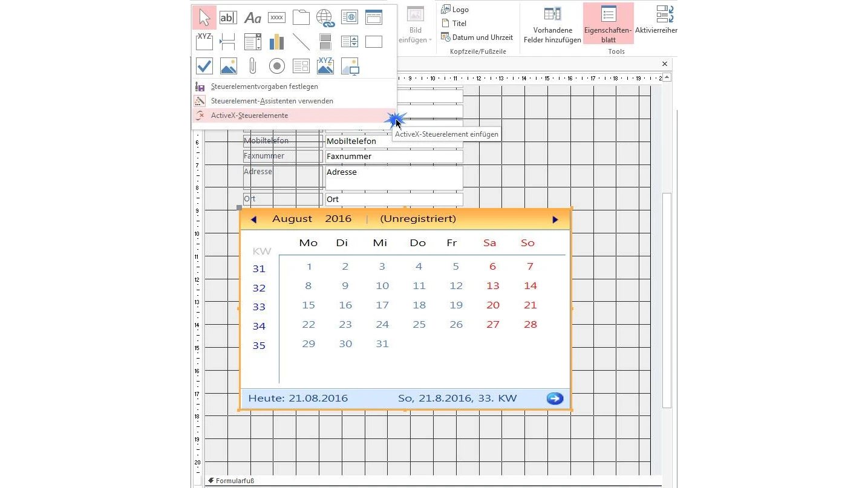
Task: Choose the Web Browser control icon
Action: (x=349, y=18)
